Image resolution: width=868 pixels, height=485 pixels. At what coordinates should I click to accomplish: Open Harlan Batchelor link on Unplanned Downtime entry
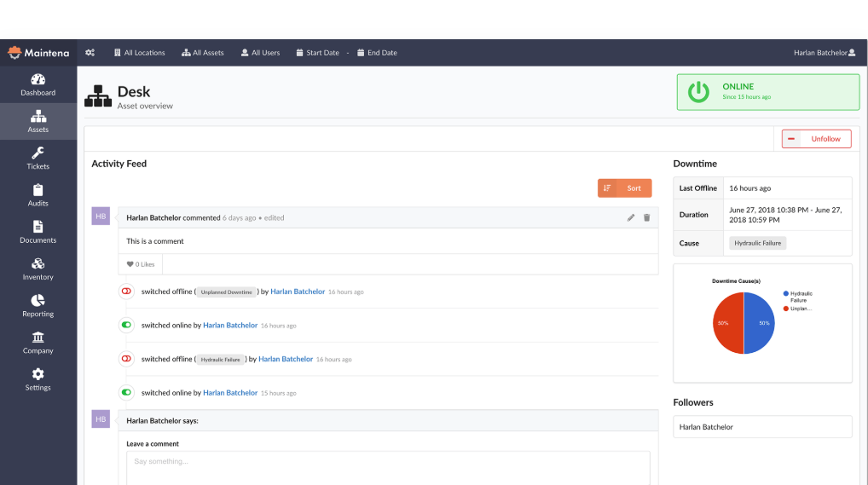[298, 292]
